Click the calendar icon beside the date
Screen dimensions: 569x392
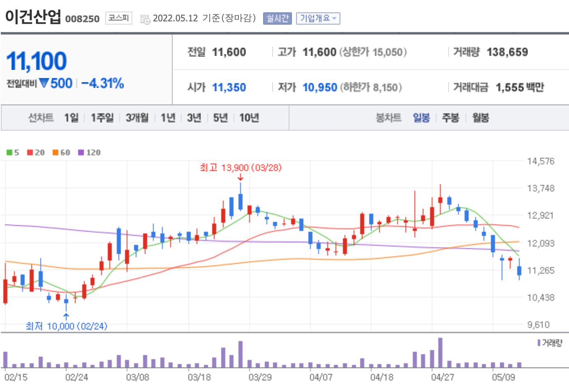(x=145, y=19)
